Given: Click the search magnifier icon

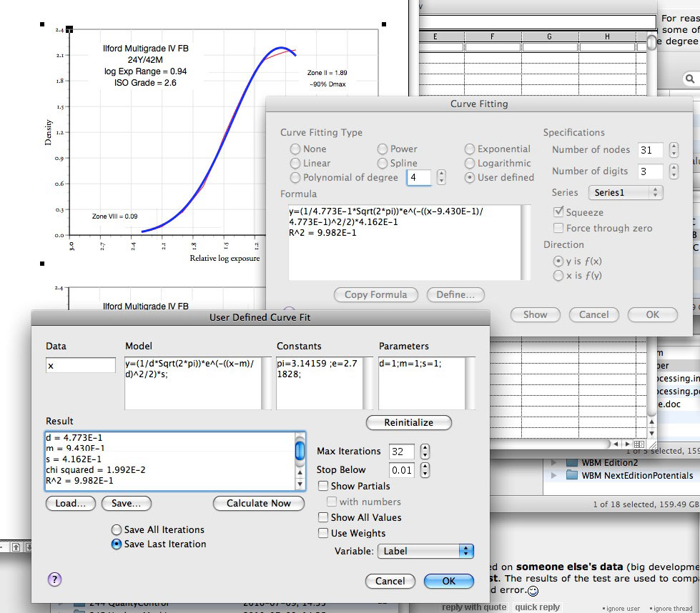Looking at the screenshot, I should 690,79.
